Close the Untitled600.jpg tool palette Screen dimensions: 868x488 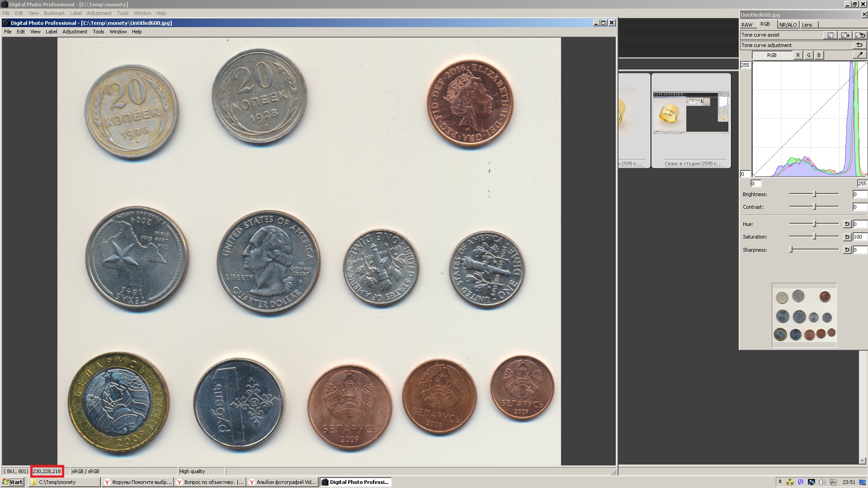(x=864, y=14)
